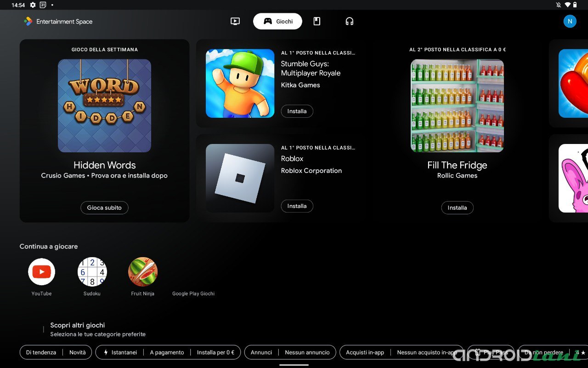Open the candy game icon
This screenshot has width=588, height=368.
click(573, 83)
